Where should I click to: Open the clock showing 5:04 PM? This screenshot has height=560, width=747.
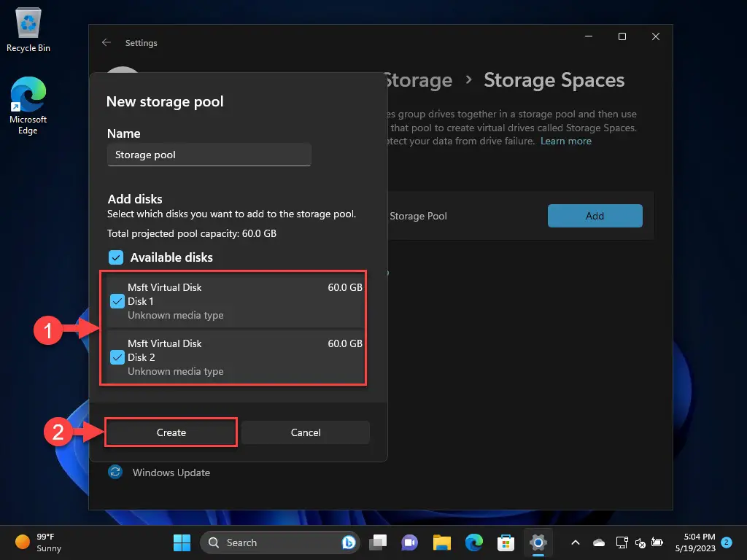click(x=695, y=542)
